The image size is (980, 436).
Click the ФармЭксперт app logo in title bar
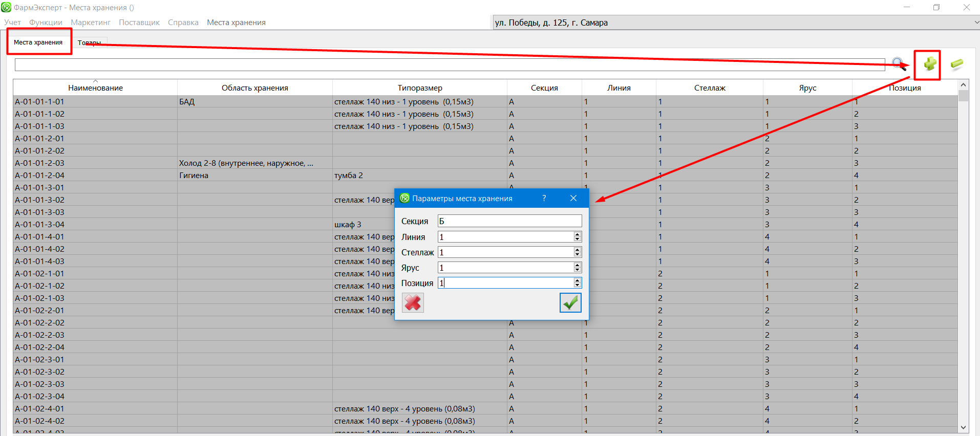(x=6, y=7)
